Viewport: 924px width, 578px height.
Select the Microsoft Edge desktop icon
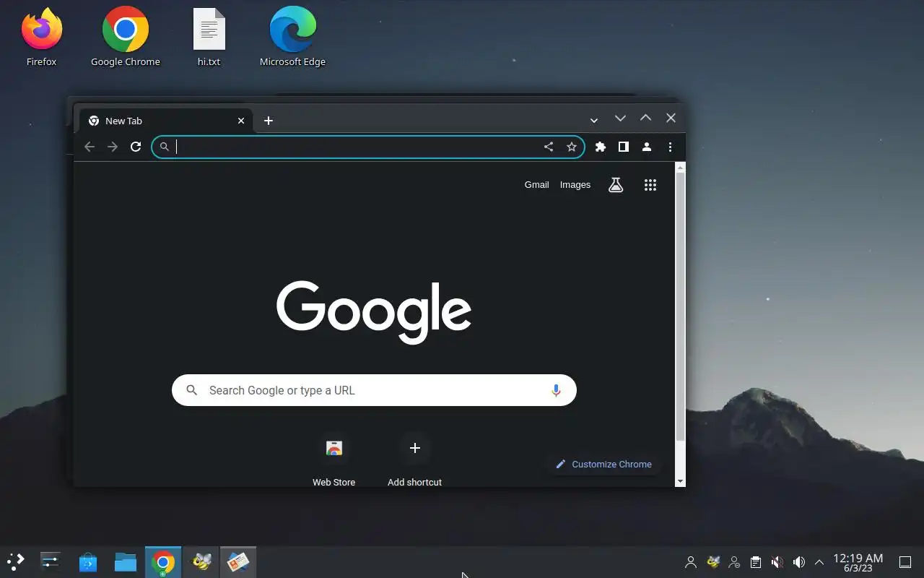tap(292, 38)
